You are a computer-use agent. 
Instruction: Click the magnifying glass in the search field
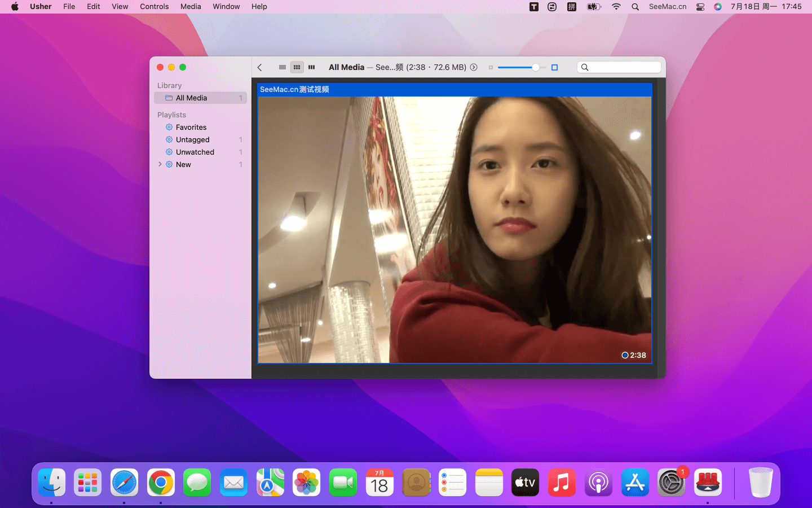pyautogui.click(x=585, y=67)
